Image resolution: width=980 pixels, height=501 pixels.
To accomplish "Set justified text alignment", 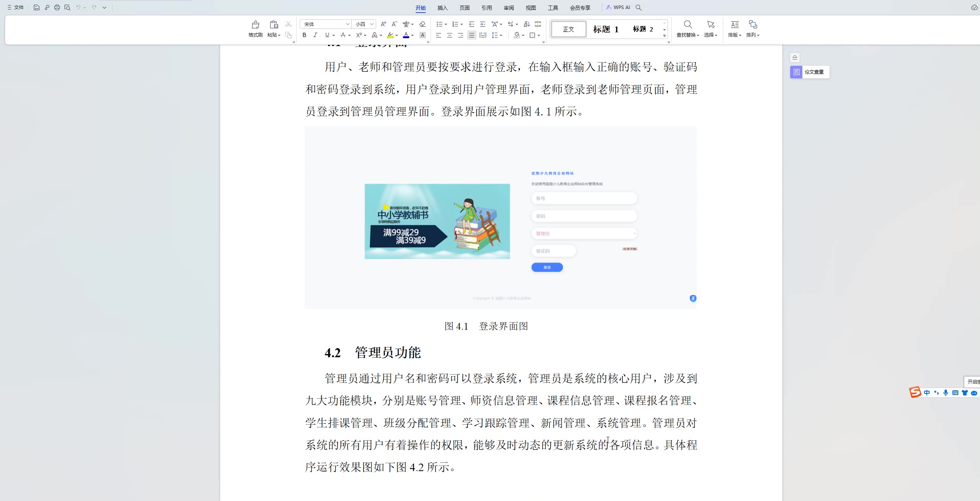I will 471,35.
